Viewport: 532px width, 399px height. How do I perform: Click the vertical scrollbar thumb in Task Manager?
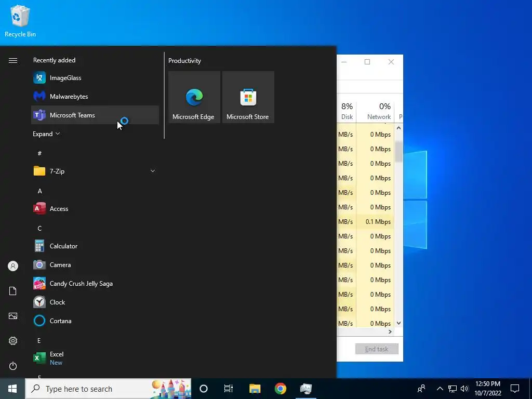[398, 152]
